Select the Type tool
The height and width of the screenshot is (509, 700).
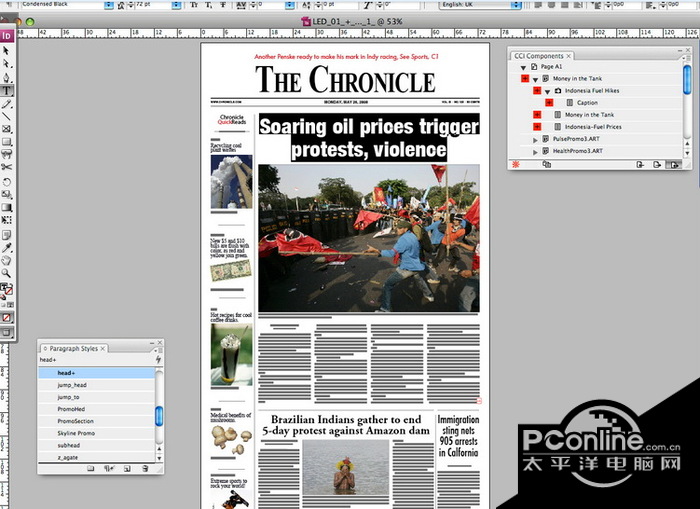pyautogui.click(x=7, y=91)
